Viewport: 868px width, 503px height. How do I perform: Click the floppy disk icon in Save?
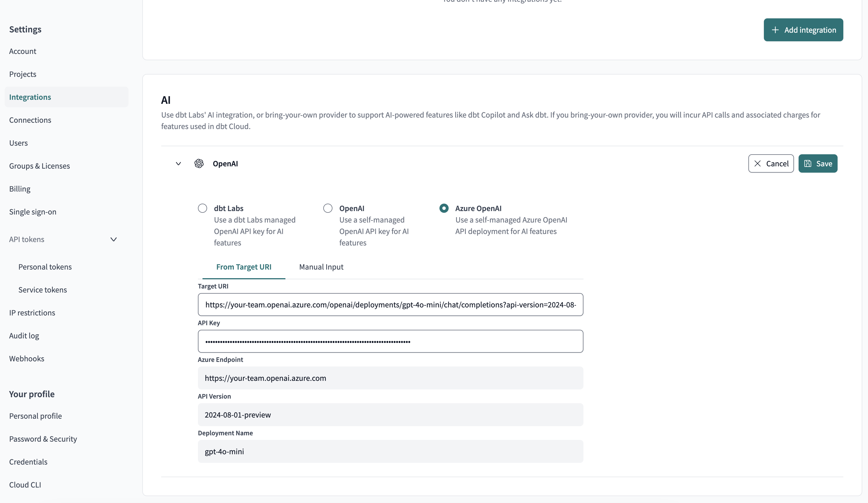pyautogui.click(x=808, y=163)
